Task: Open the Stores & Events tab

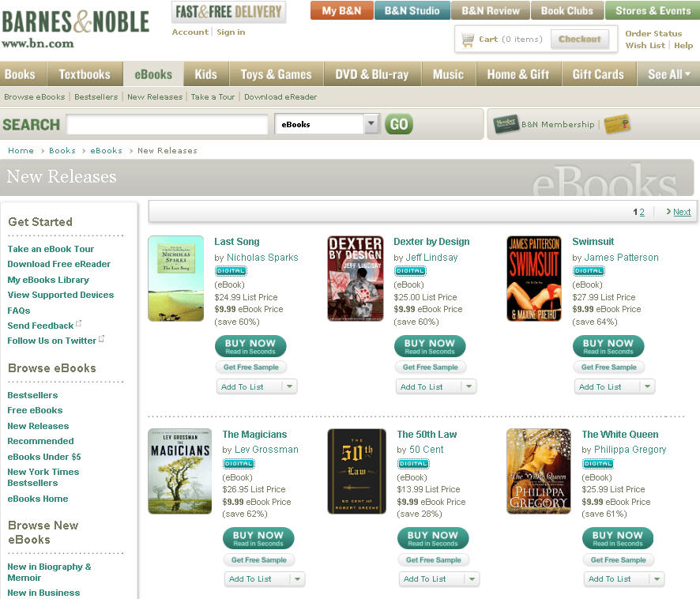Action: (x=653, y=11)
